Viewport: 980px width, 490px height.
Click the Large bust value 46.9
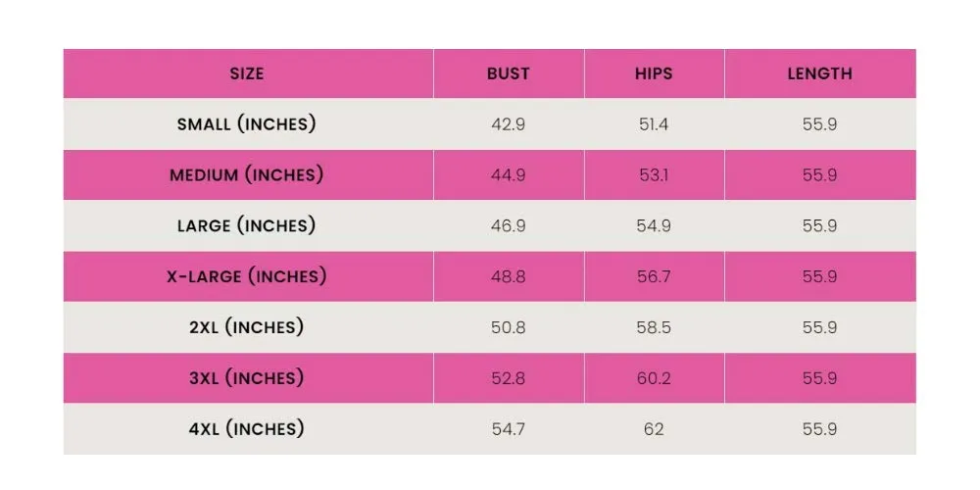click(x=508, y=225)
